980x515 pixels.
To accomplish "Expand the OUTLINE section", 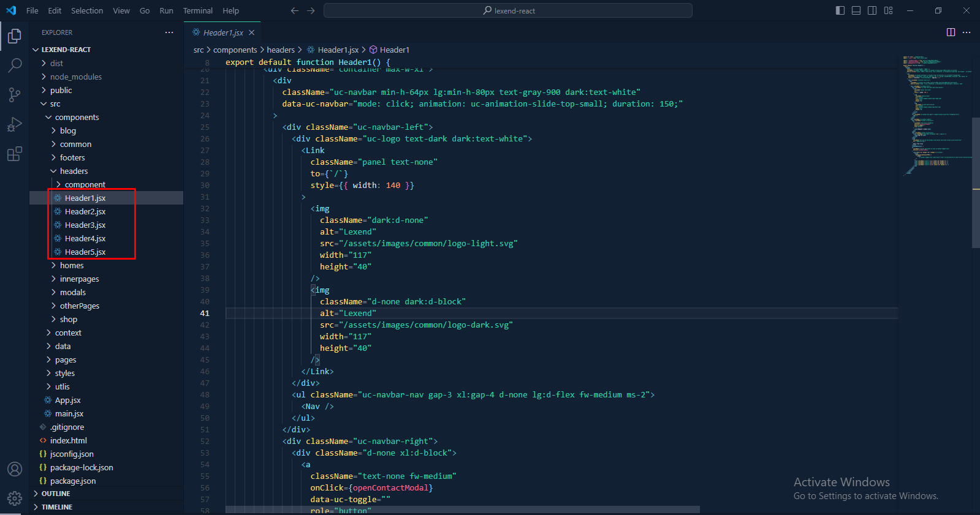I will (56, 494).
